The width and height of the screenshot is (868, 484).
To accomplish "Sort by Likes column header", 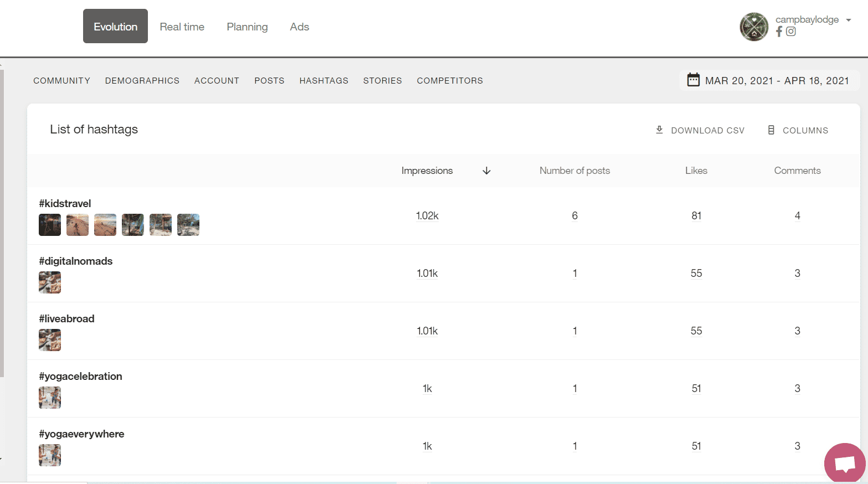I will pos(696,171).
